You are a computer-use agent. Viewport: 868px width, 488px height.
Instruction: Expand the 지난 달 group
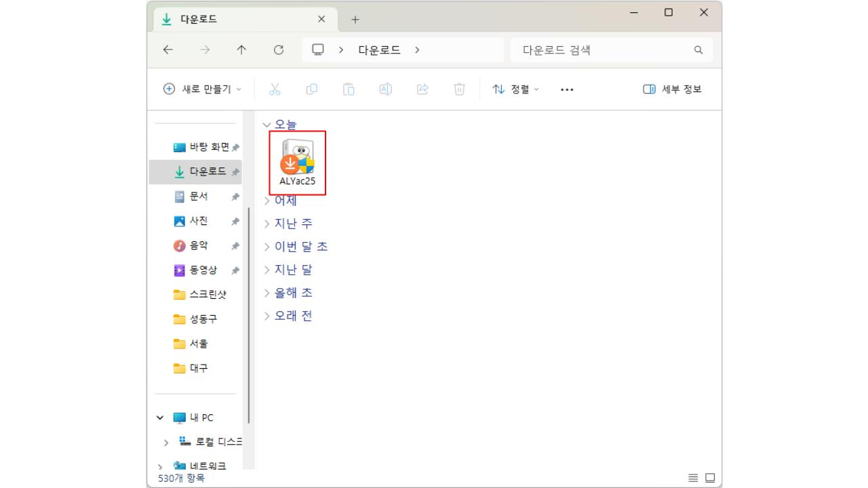(267, 270)
